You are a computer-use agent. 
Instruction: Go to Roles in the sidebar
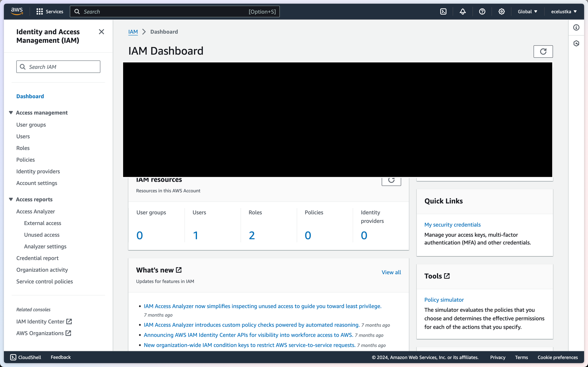tap(23, 148)
